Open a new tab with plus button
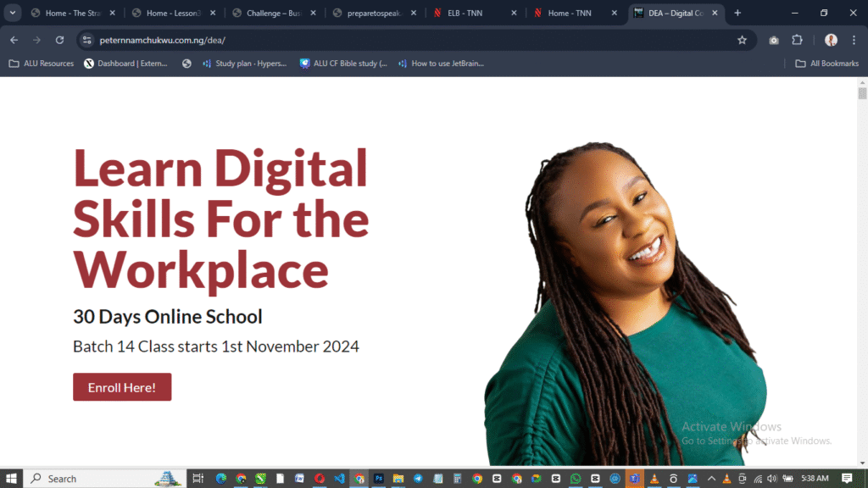The image size is (868, 488). pyautogui.click(x=737, y=13)
